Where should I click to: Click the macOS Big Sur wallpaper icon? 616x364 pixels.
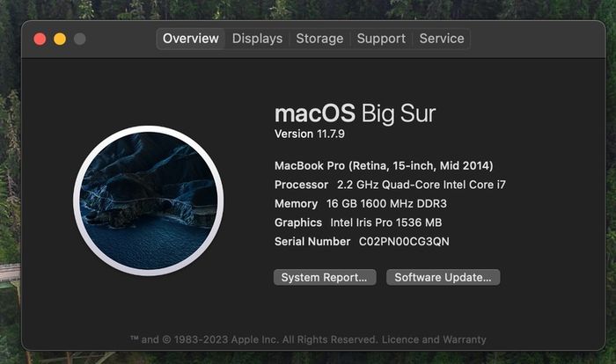tap(149, 200)
